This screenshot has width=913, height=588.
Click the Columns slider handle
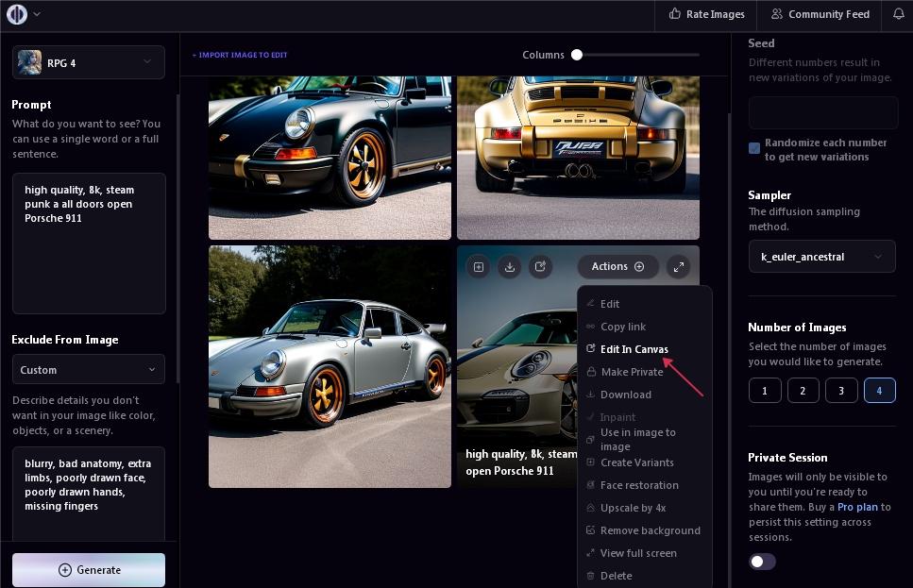577,55
